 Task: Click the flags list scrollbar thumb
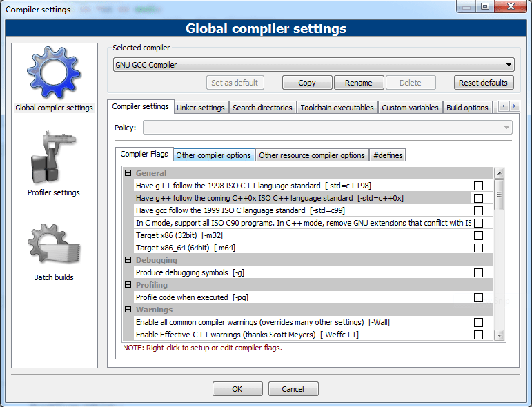(x=499, y=195)
